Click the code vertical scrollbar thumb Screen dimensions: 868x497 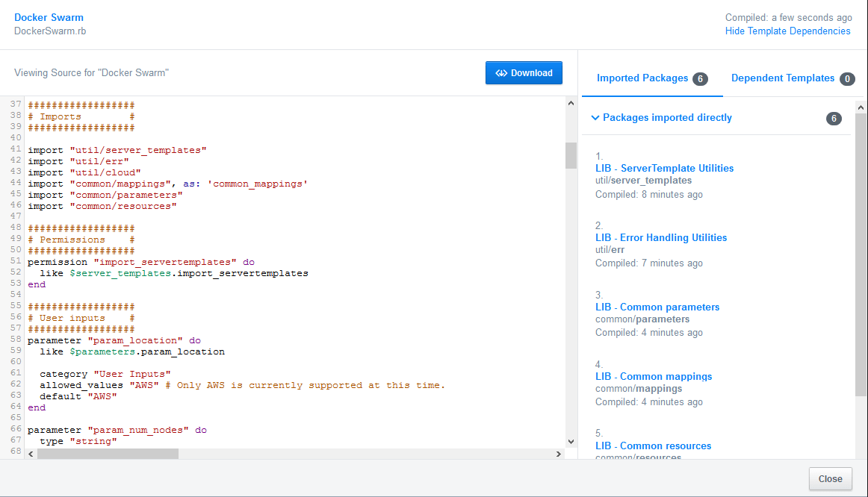click(x=571, y=156)
